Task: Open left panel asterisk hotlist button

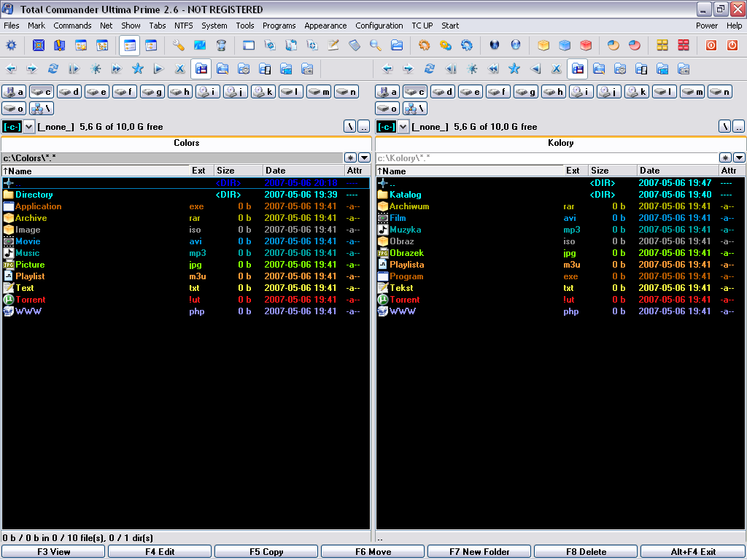Action: click(x=351, y=157)
